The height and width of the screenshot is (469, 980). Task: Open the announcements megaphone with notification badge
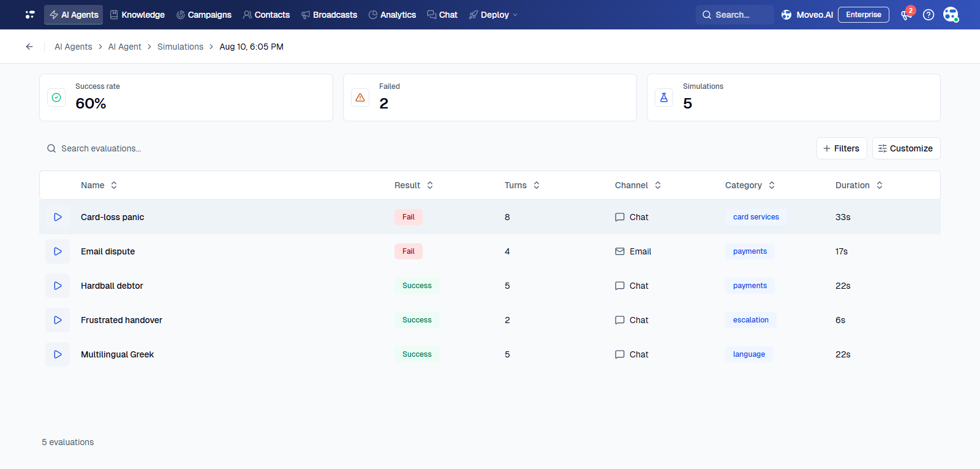(907, 15)
